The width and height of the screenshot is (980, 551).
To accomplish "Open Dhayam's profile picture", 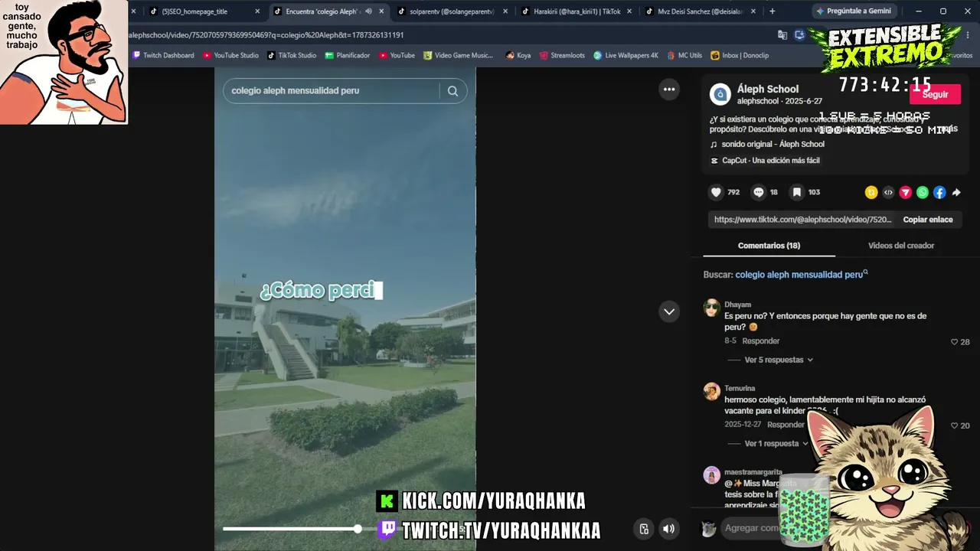I will point(712,308).
